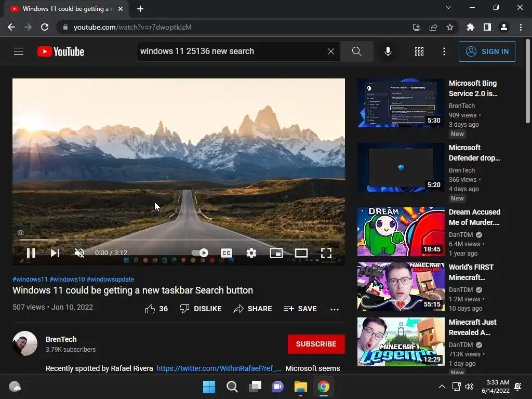Open YouTube apps grid
Screen dimensions: 532x399
pyautogui.click(x=419, y=51)
